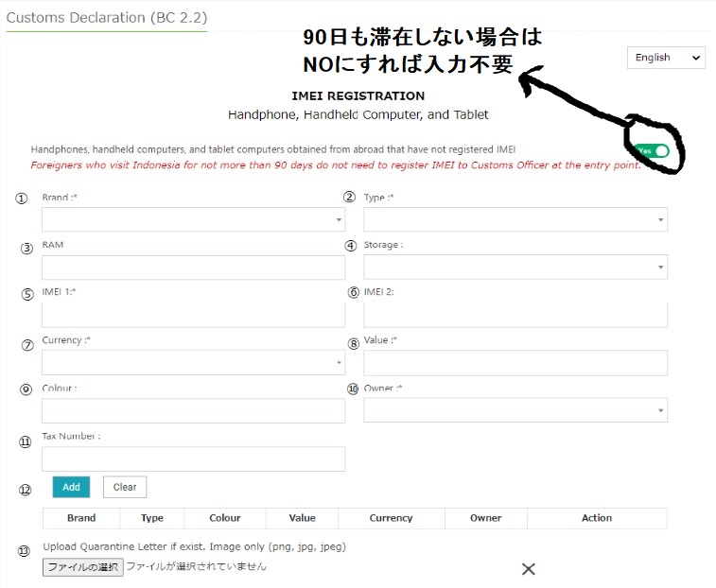Toggle the IMEI registration Yes switch

pos(653,151)
